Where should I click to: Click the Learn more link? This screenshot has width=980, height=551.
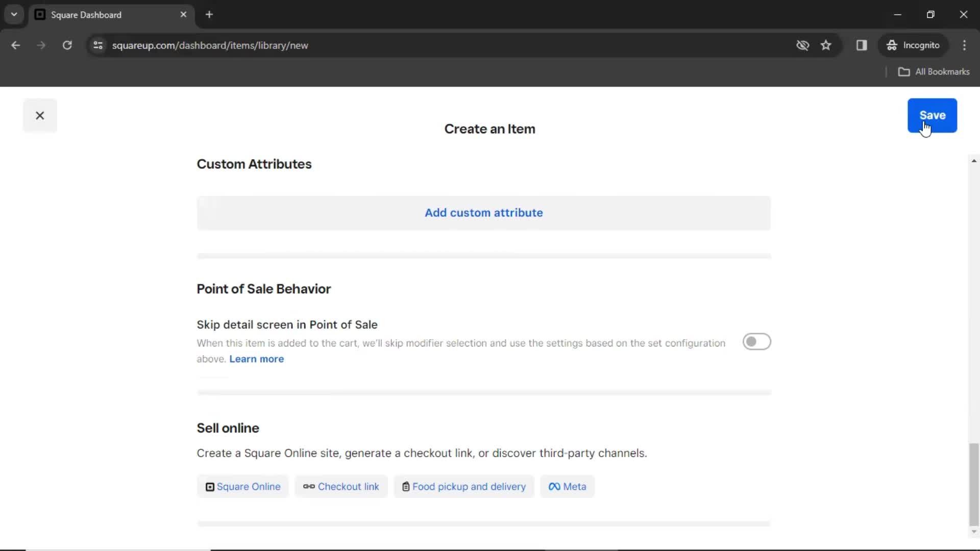(x=256, y=359)
